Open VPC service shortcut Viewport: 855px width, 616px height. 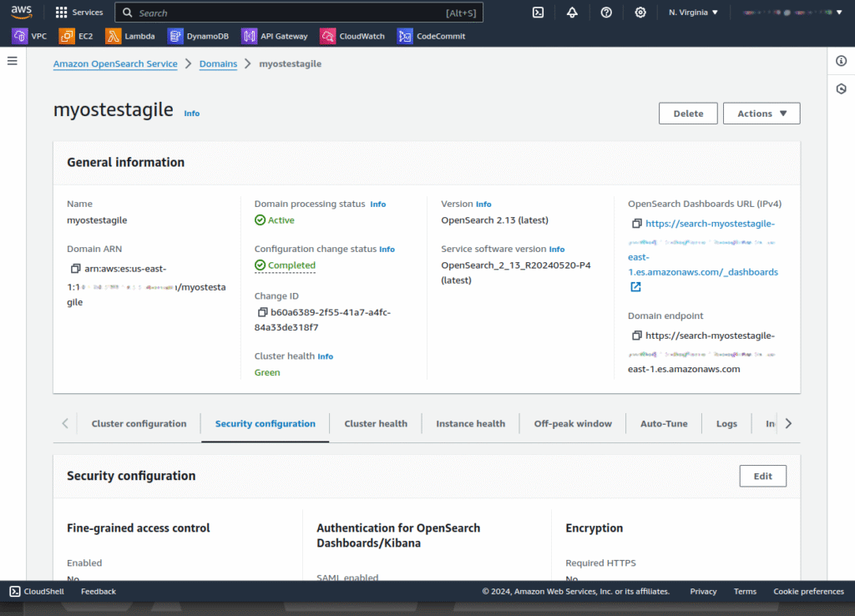coord(30,36)
